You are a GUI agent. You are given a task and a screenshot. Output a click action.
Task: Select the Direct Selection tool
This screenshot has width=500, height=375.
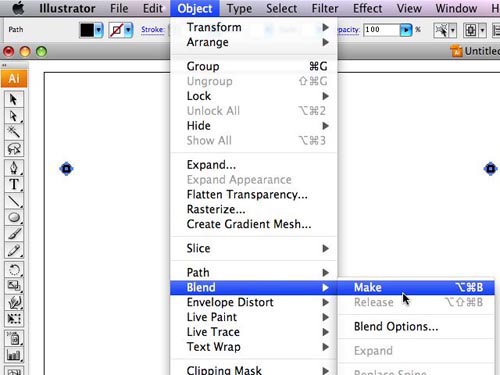tap(14, 116)
